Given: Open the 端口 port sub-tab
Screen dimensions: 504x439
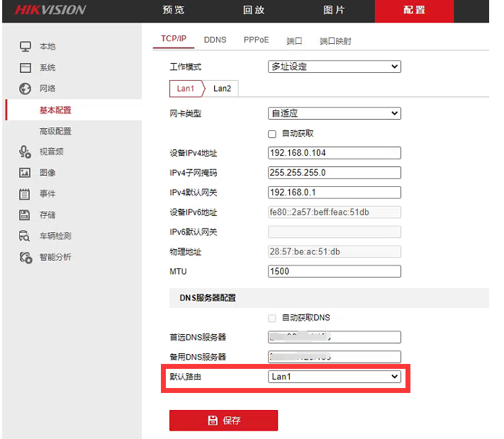Looking at the screenshot, I should click(x=294, y=41).
